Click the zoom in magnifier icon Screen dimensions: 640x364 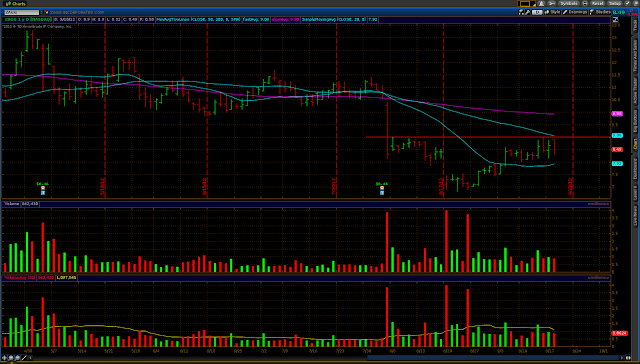coord(11,358)
